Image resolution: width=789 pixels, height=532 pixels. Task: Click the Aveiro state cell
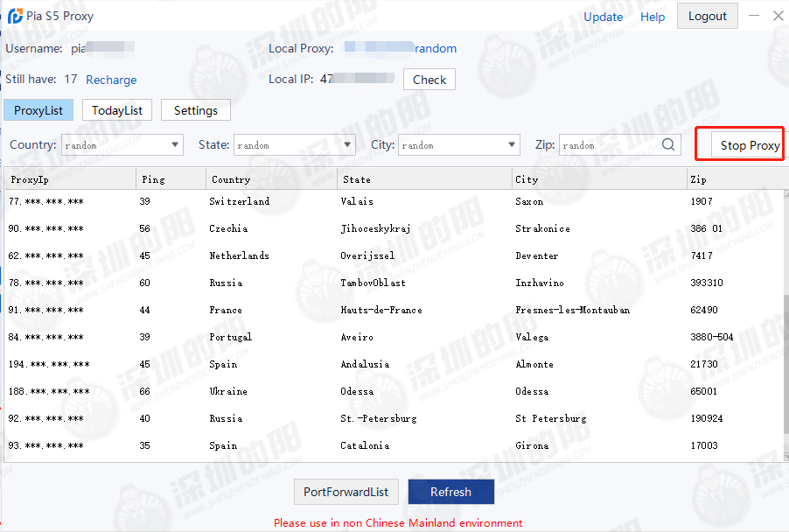pos(357,337)
